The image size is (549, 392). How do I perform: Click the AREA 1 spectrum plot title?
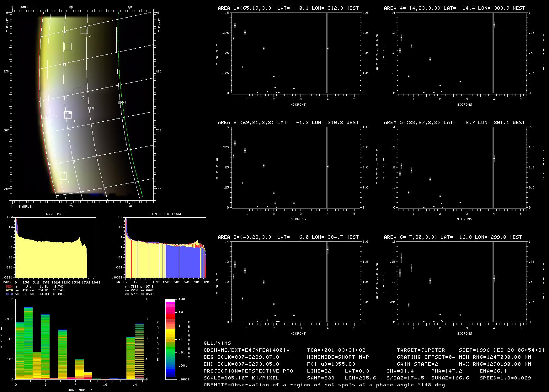point(288,8)
